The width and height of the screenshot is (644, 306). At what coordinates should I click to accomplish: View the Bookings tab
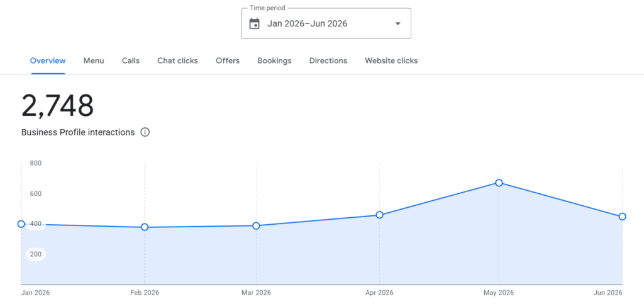click(x=274, y=61)
